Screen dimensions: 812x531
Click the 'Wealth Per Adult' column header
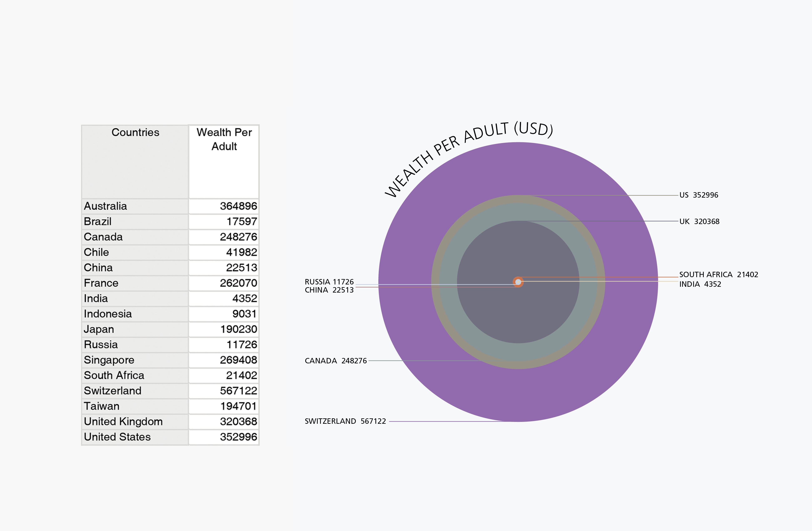point(224,162)
